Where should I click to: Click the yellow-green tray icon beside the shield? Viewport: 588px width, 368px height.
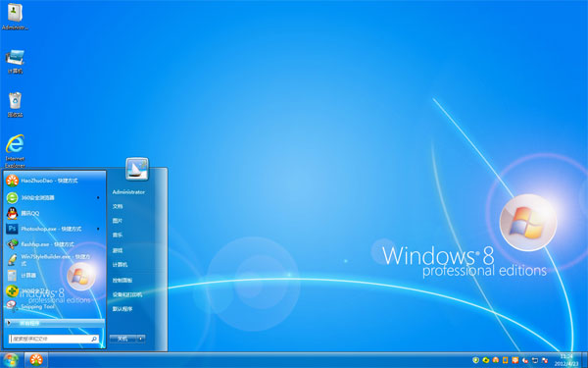(x=486, y=360)
